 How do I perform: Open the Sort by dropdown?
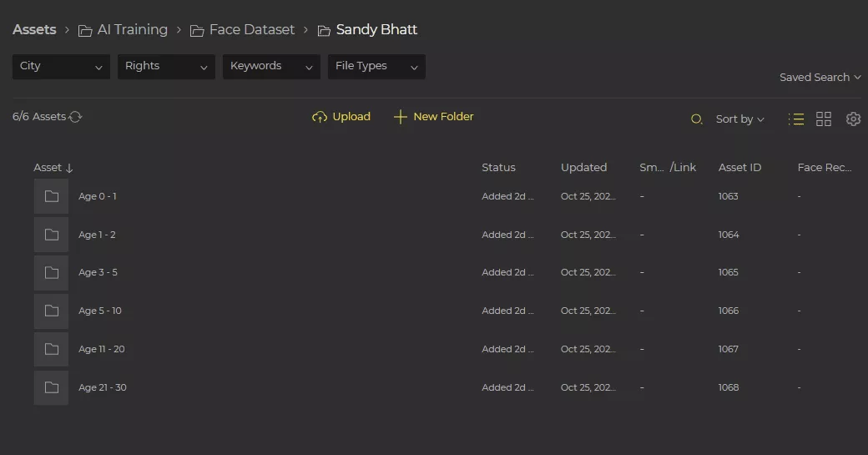739,119
